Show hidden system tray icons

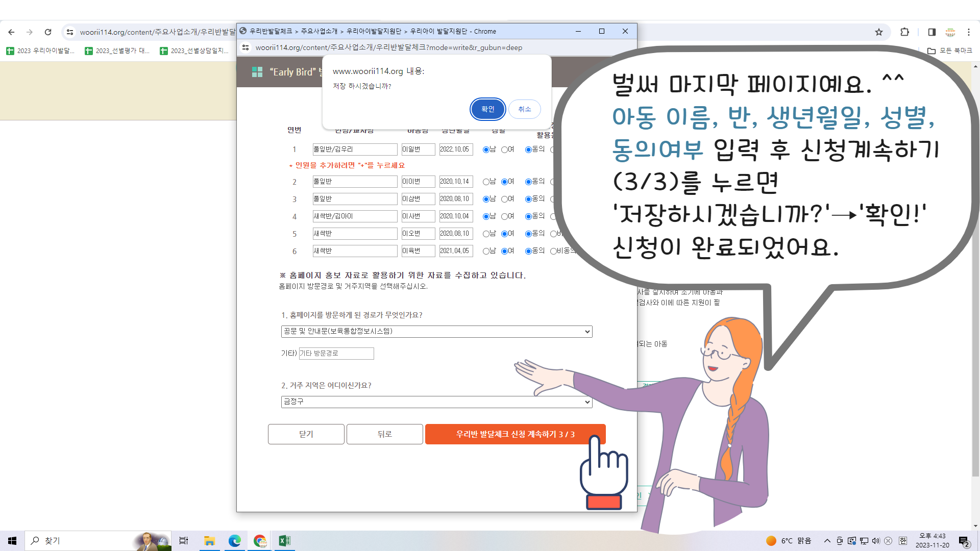point(827,541)
